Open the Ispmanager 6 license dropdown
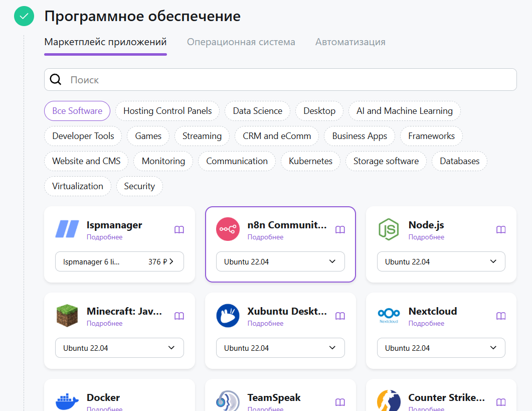This screenshot has width=532, height=411. click(119, 261)
